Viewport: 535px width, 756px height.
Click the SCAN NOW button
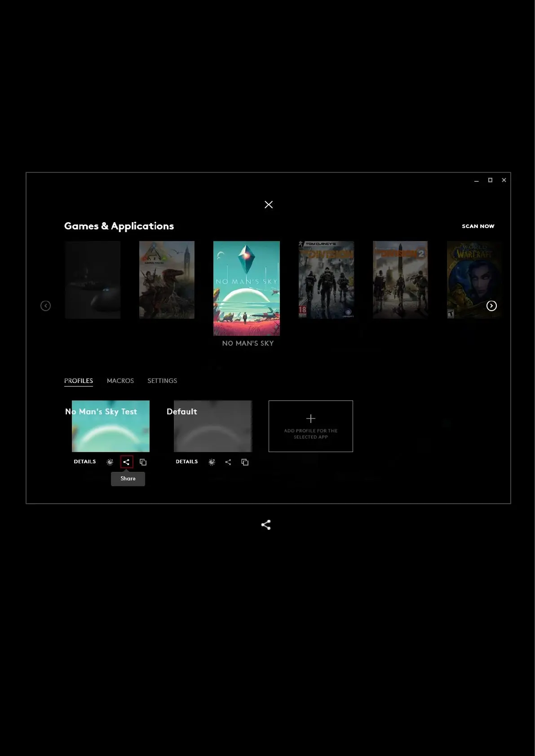[478, 226]
